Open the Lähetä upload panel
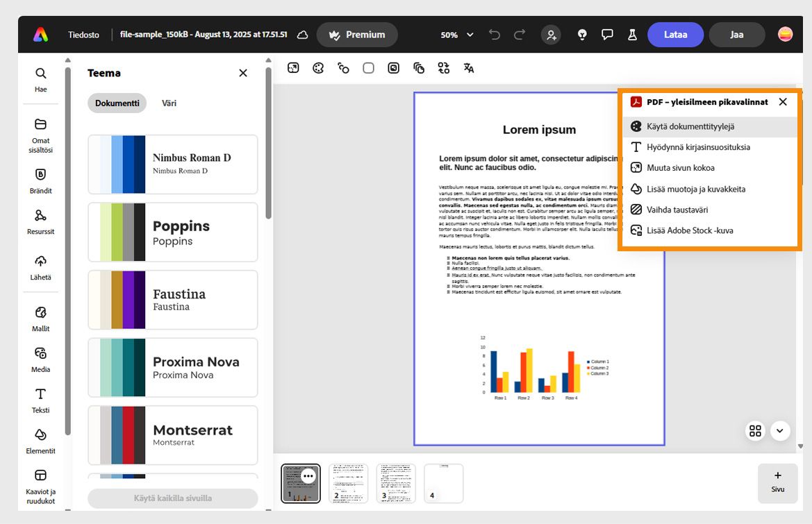This screenshot has width=812, height=524. pyautogui.click(x=40, y=267)
